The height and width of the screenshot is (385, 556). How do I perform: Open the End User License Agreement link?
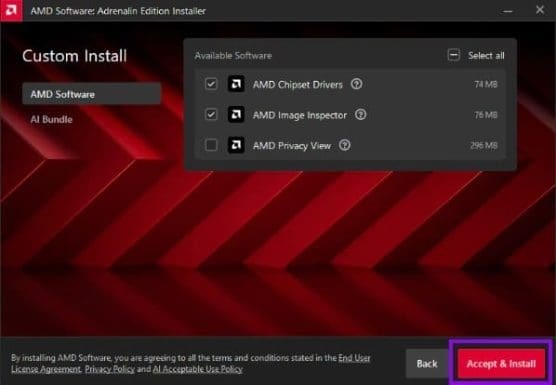[x=191, y=363]
